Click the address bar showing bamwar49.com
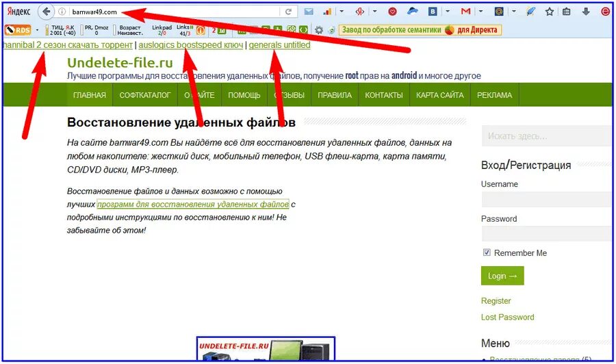This screenshot has width=616, height=364. click(174, 12)
